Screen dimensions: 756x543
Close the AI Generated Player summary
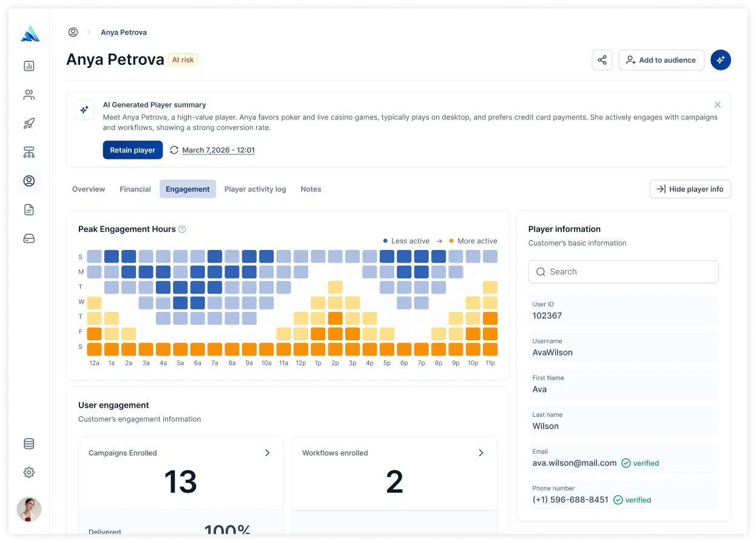[x=718, y=104]
